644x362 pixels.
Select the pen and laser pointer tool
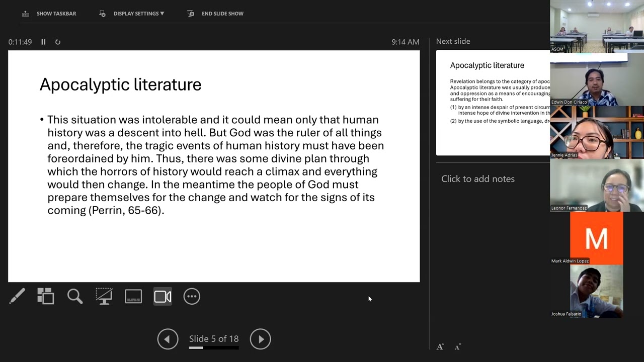click(17, 297)
